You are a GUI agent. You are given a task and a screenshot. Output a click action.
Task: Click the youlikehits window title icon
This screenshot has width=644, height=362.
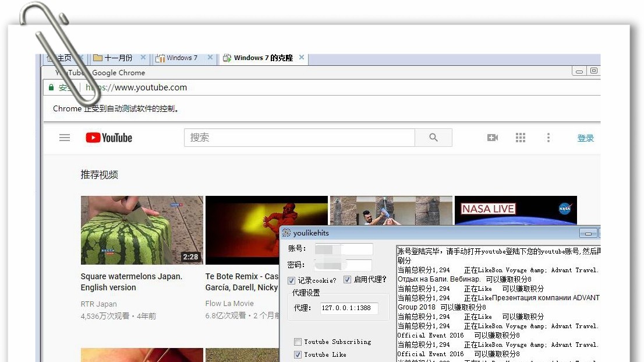(x=286, y=233)
